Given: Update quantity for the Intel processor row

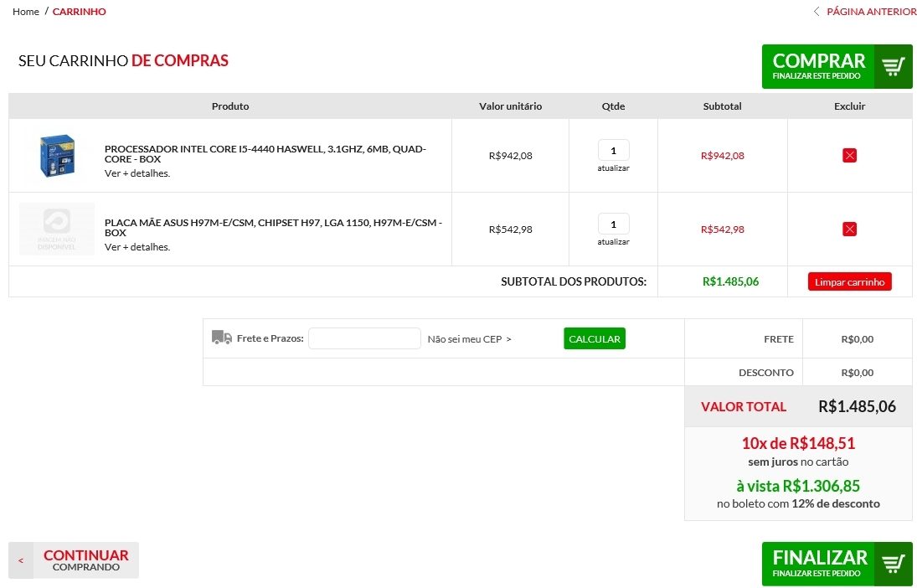Looking at the screenshot, I should (x=614, y=168).
